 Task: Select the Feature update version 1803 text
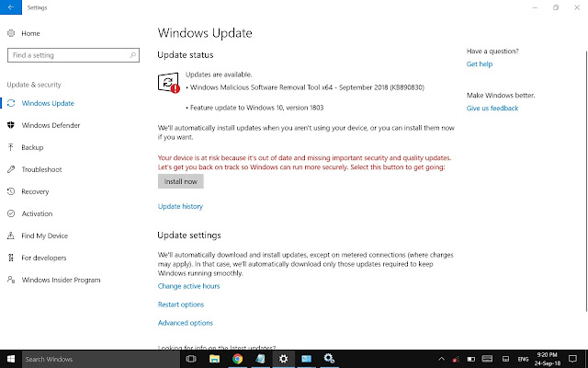click(257, 108)
